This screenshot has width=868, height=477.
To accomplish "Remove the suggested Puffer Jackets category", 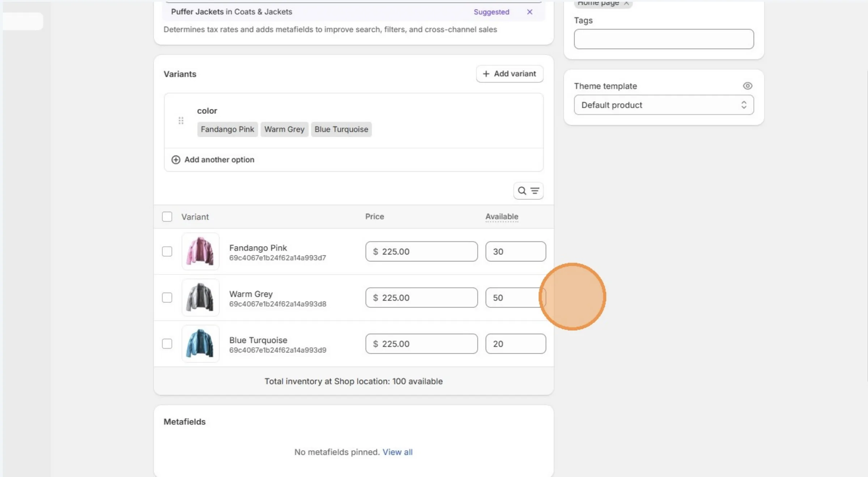I will pos(529,12).
